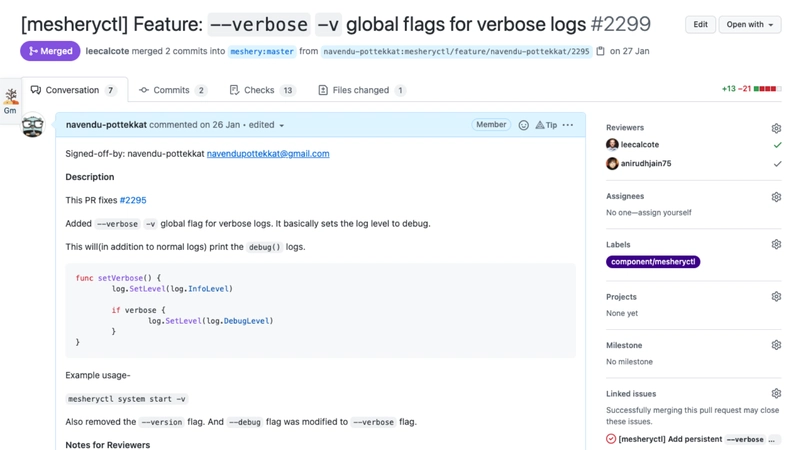
Task: Click the 'No milestone' text
Action: (x=629, y=362)
